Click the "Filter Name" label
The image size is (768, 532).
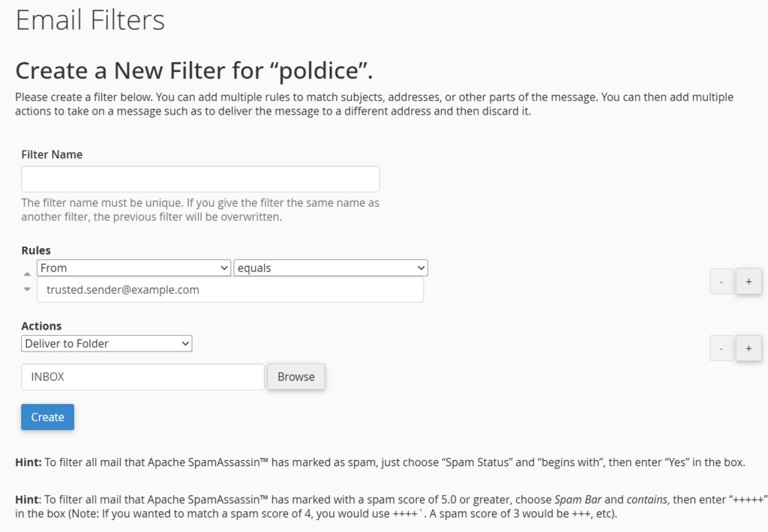(x=52, y=154)
